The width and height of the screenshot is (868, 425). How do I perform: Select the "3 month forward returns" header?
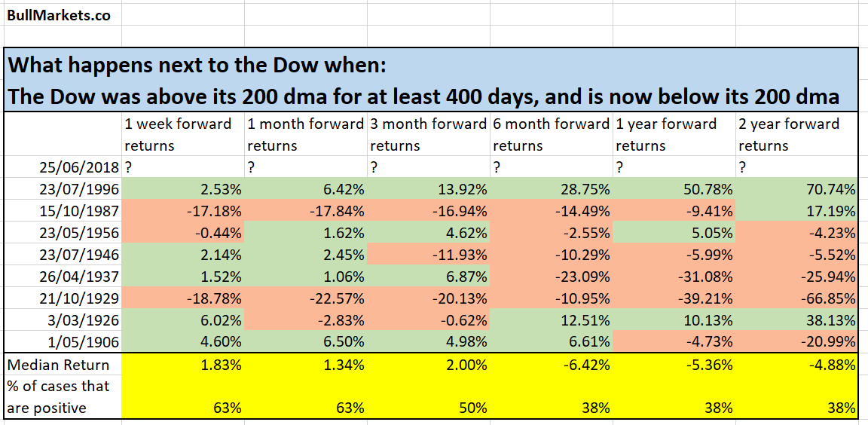coord(429,134)
